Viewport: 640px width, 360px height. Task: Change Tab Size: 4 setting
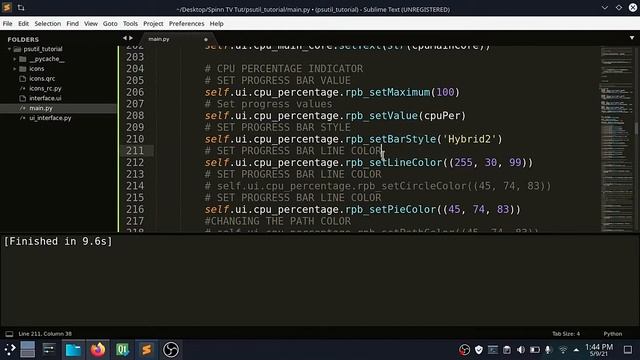(566, 334)
